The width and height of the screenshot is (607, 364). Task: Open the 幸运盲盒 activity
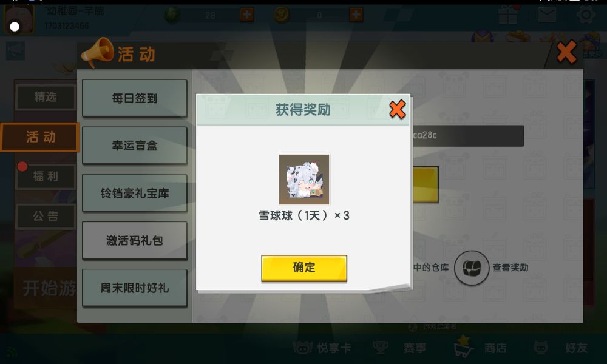[134, 146]
